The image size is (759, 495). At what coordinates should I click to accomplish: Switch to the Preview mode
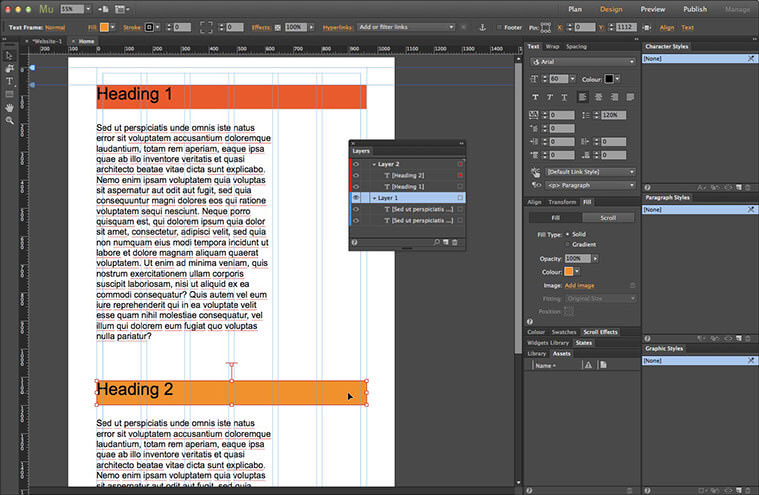point(652,9)
